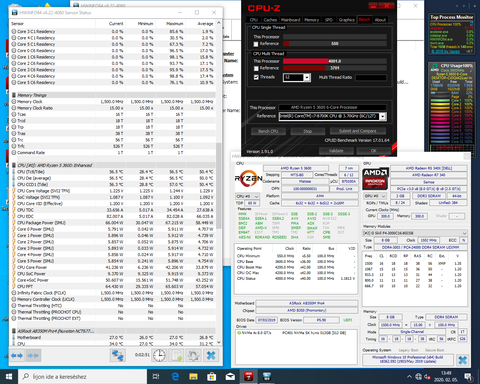
Task: Click the Submit and Compare button
Action: coord(357,131)
